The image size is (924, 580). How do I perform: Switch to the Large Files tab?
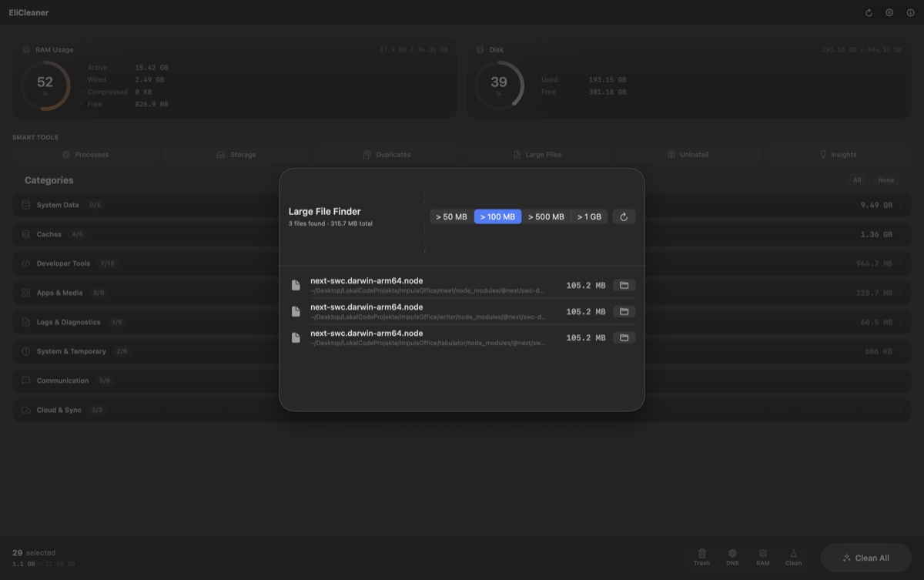click(x=540, y=154)
